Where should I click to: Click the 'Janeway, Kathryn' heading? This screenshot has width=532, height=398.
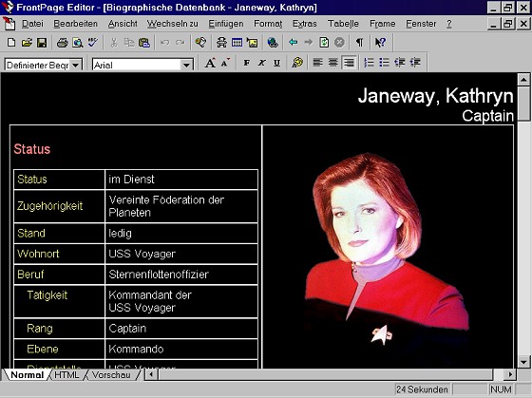coord(436,96)
